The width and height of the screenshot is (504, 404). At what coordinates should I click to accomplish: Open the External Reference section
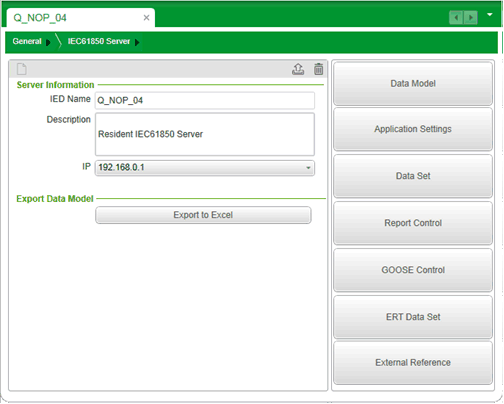(x=413, y=363)
